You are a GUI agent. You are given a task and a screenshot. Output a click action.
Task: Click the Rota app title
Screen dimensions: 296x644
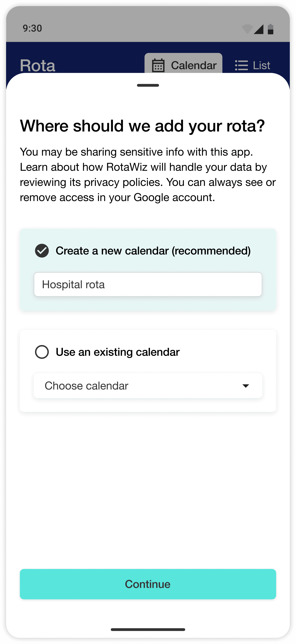coord(38,65)
